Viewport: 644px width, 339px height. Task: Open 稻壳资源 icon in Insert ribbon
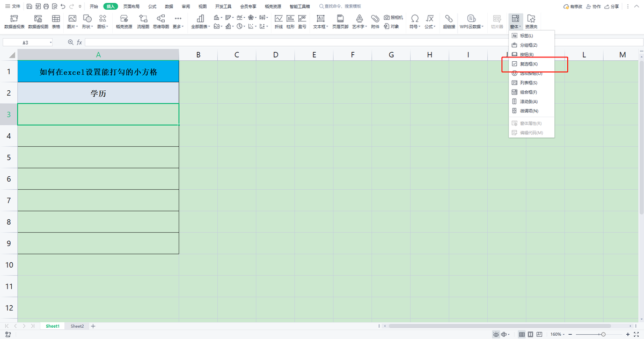(x=124, y=21)
